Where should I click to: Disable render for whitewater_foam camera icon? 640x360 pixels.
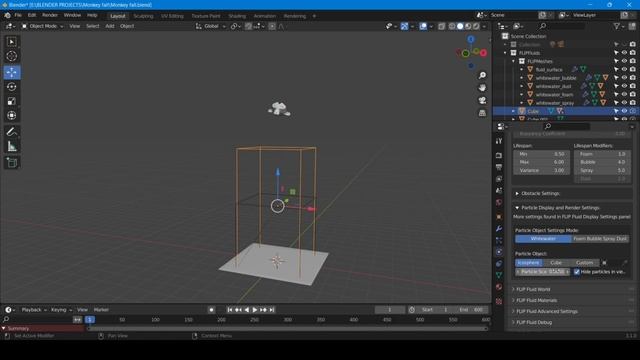(x=633, y=94)
